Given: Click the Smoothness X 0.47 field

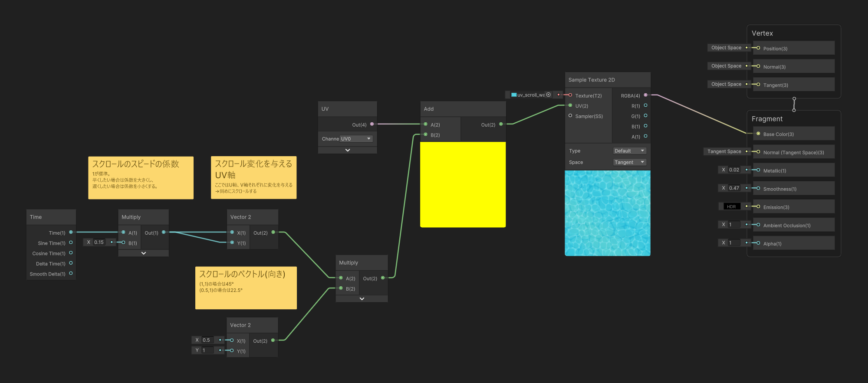Looking at the screenshot, I should tap(734, 188).
